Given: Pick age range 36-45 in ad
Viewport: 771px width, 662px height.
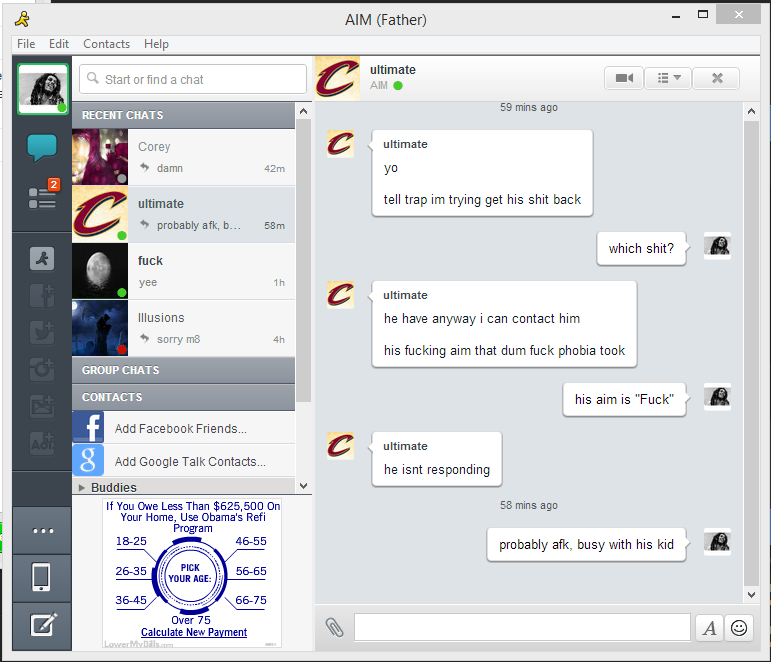Looking at the screenshot, I should click(x=131, y=600).
